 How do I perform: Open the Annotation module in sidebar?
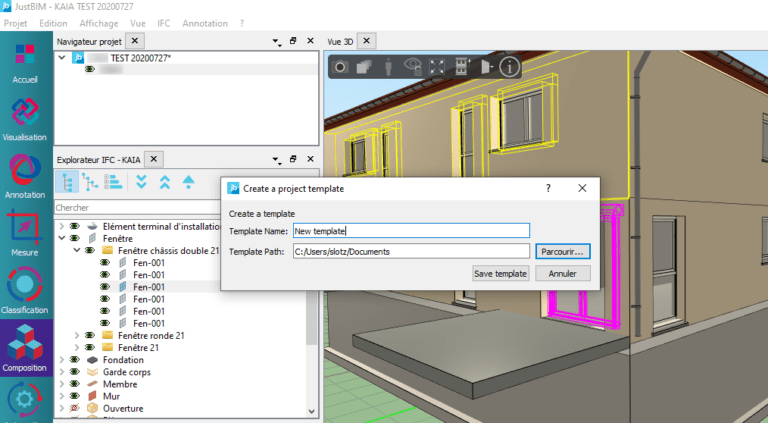[25, 176]
